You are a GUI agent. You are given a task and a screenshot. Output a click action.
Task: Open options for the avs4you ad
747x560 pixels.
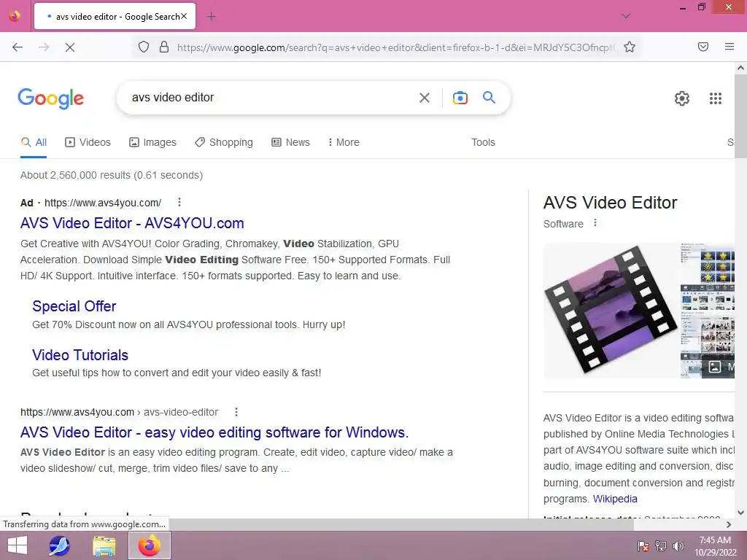point(179,203)
